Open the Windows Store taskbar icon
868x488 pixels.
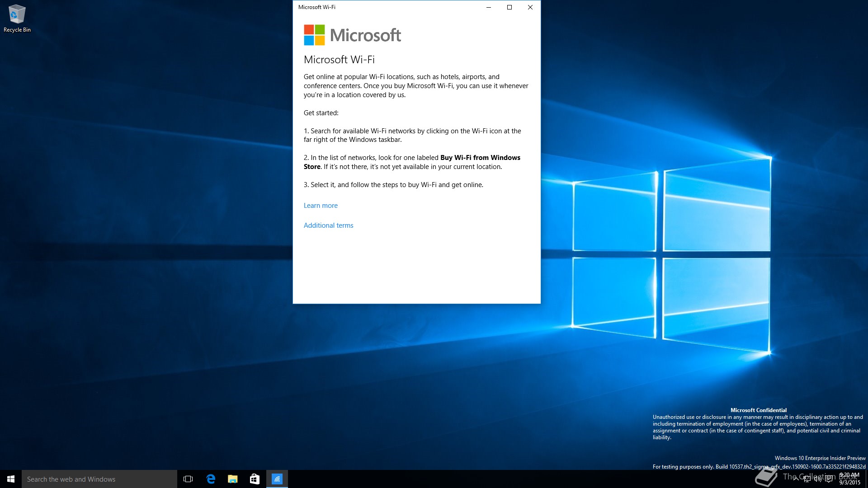click(x=255, y=479)
